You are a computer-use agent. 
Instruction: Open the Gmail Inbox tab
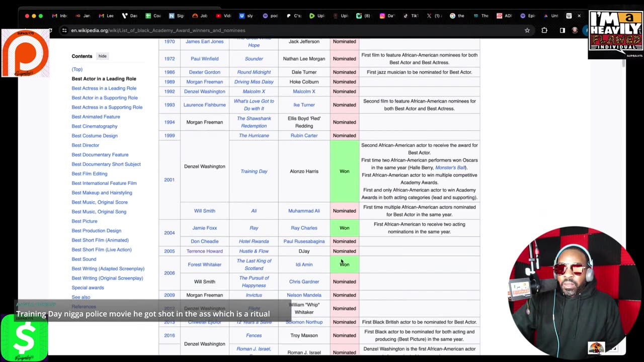(x=59, y=16)
